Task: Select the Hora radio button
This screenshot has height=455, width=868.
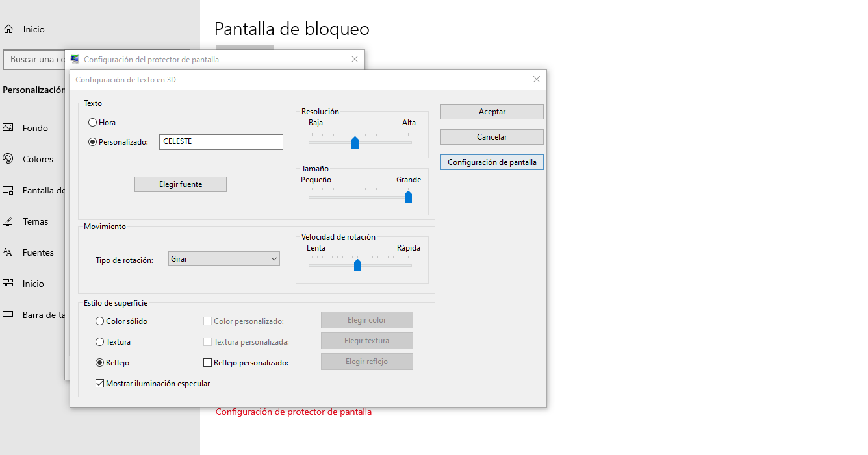Action: tap(93, 123)
